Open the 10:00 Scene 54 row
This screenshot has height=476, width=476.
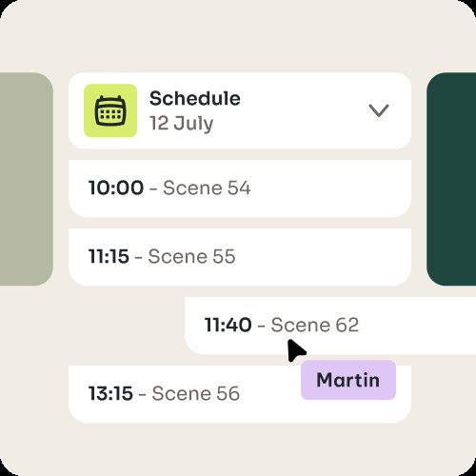tap(240, 188)
